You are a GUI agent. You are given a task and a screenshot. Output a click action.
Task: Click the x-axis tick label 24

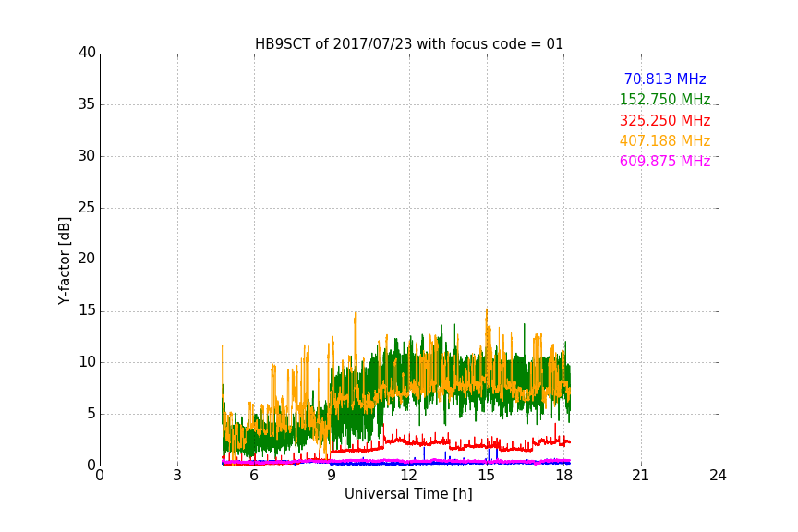718,476
